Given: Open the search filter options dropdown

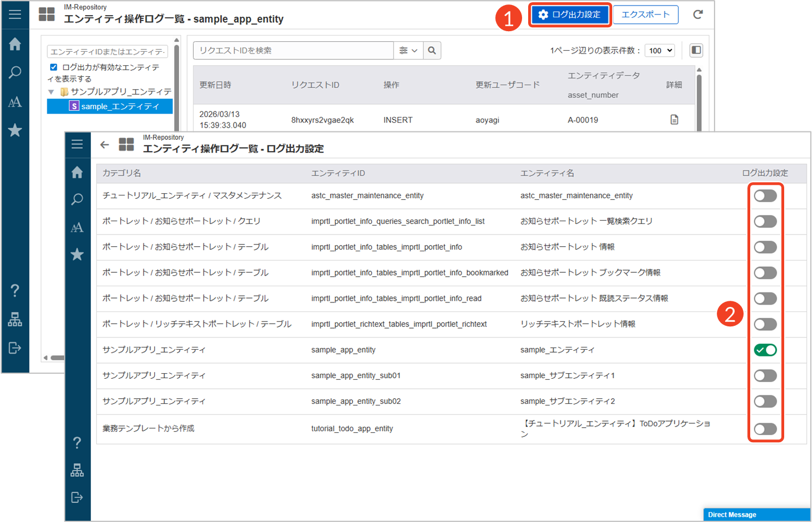Looking at the screenshot, I should click(408, 51).
